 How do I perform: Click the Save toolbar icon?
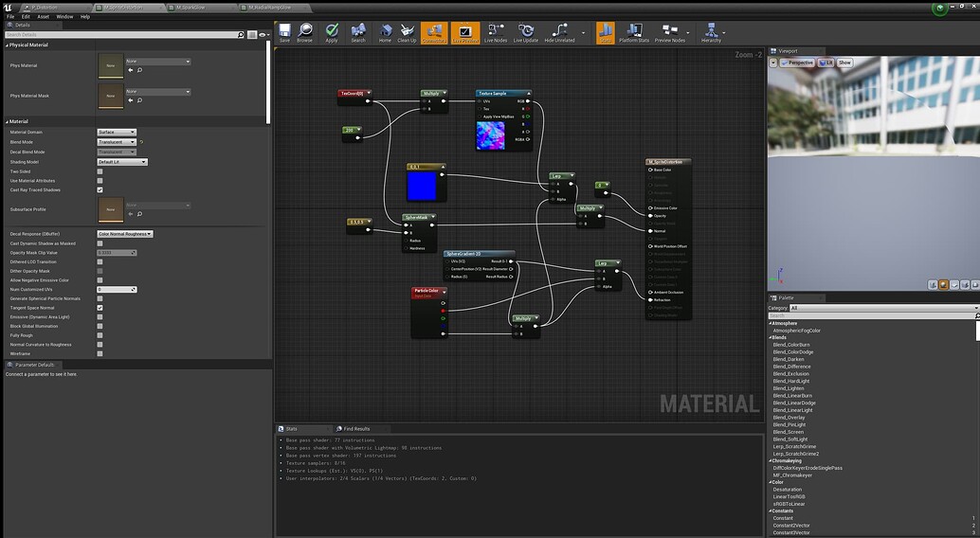pos(284,32)
